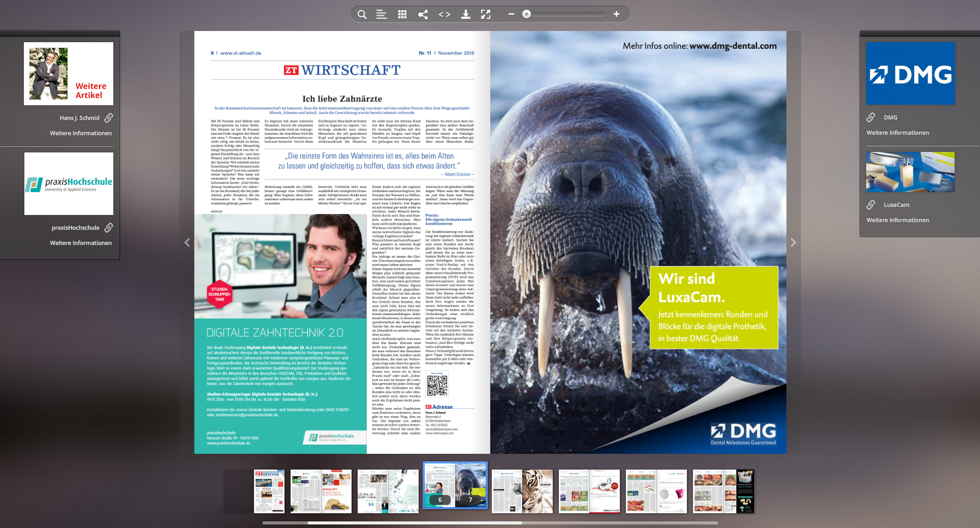Open the LuxaCam product photo thumbnail
Image resolution: width=980 pixels, height=528 pixels.
click(x=910, y=172)
